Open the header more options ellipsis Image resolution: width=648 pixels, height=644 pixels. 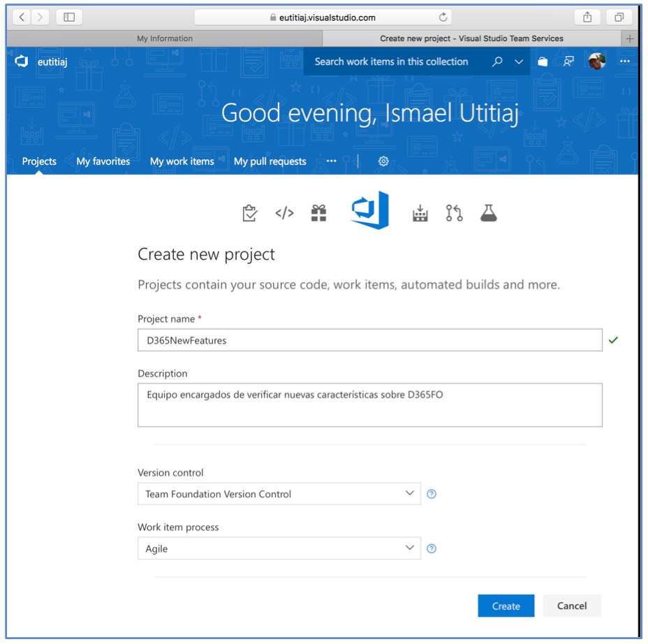tap(624, 61)
